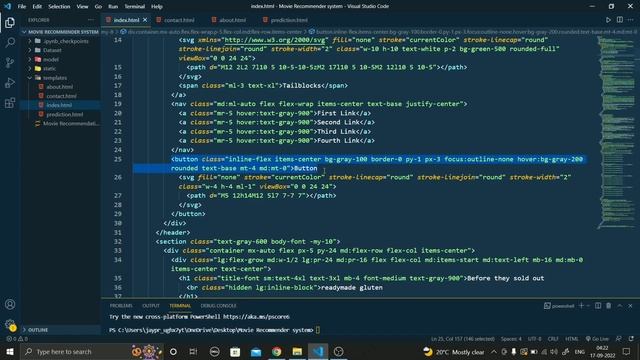Viewport: 640px width, 360px height.
Task: Open contact.html in the explorer tree
Action: [60, 96]
